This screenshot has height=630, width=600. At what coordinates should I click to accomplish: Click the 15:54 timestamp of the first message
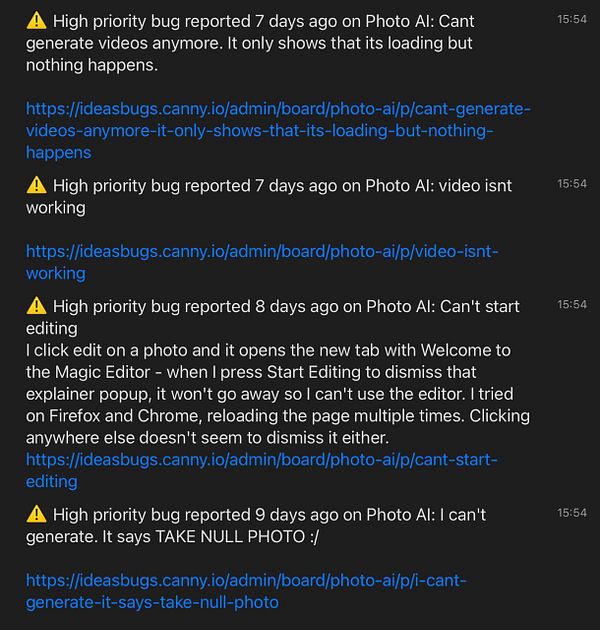pos(571,19)
